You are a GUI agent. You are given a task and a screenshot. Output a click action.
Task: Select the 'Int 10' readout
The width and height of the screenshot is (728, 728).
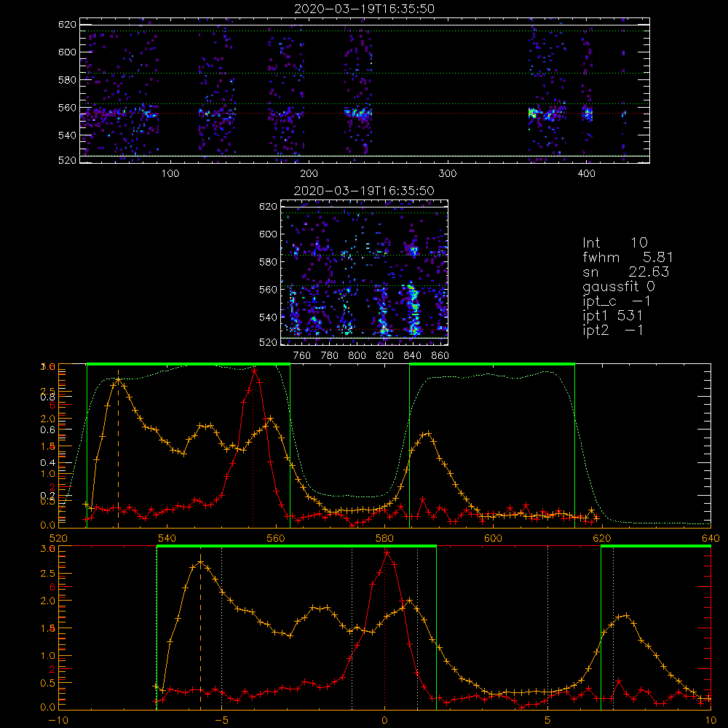[x=614, y=242]
